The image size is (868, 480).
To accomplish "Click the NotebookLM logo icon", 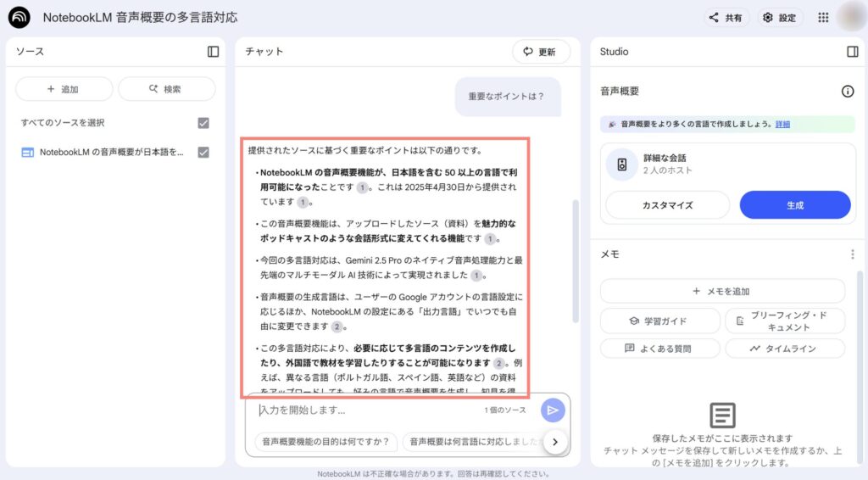I will point(19,18).
